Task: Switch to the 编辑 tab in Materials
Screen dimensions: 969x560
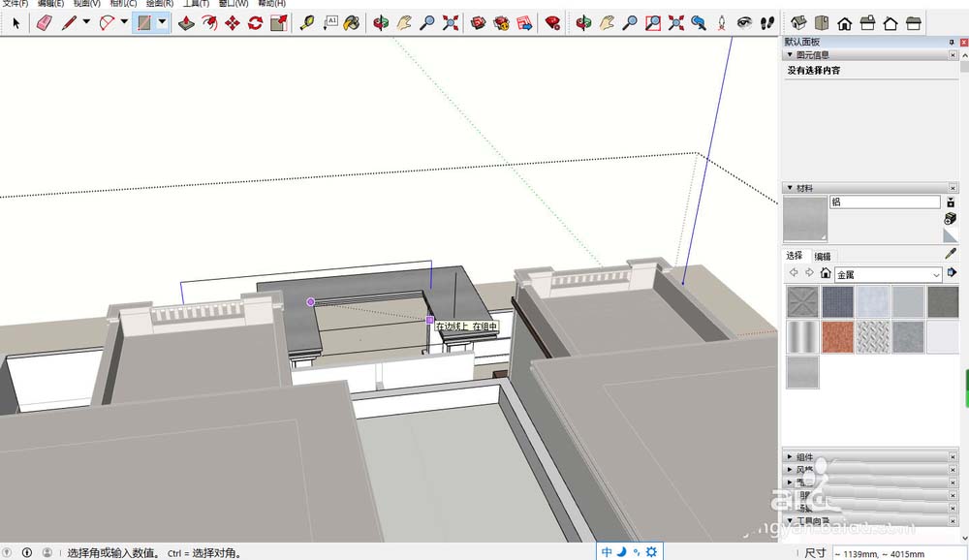Action: [824, 255]
